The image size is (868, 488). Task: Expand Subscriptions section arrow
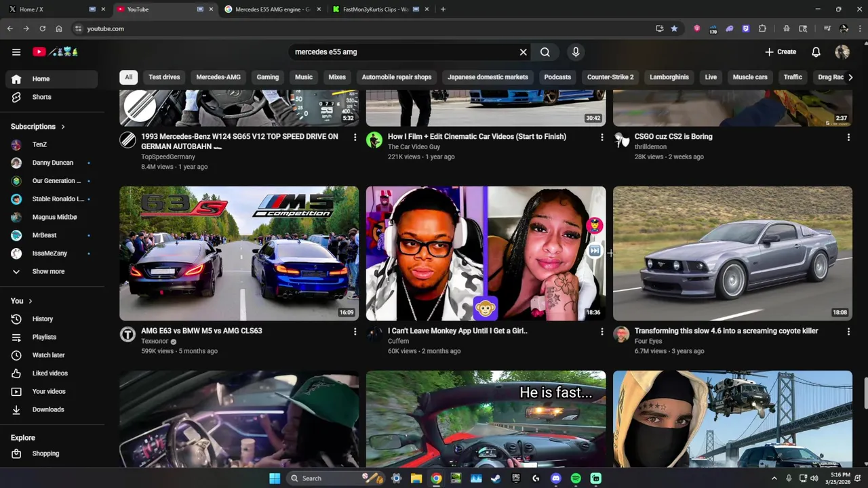tap(63, 127)
